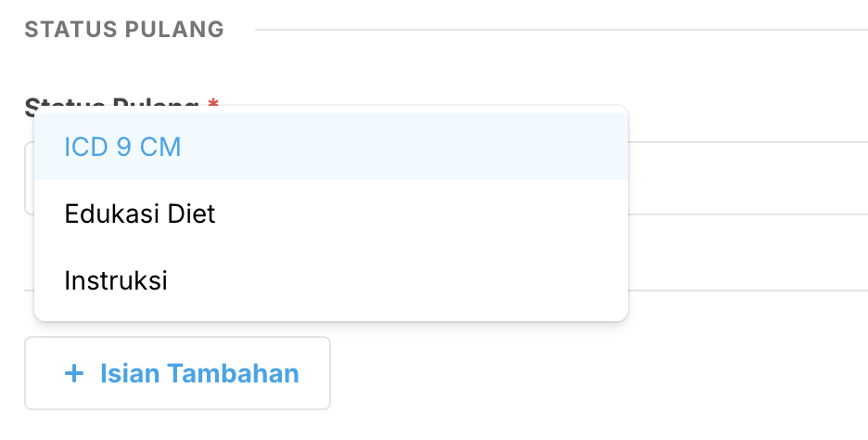This screenshot has width=868, height=440.
Task: Click empty space right of Edukasi Diet
Action: pyautogui.click(x=417, y=214)
